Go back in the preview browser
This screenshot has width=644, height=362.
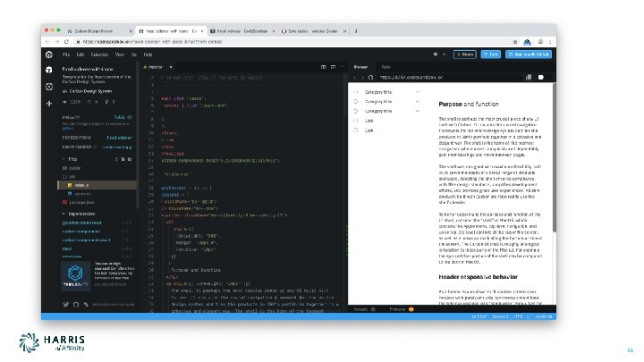point(355,77)
